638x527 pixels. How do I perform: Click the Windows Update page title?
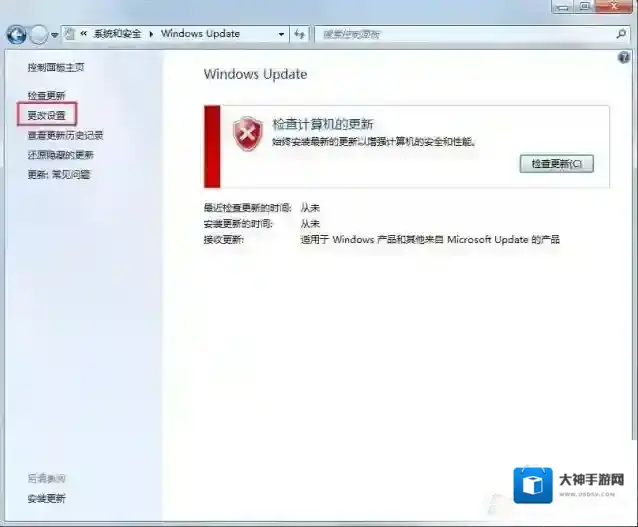pyautogui.click(x=255, y=74)
